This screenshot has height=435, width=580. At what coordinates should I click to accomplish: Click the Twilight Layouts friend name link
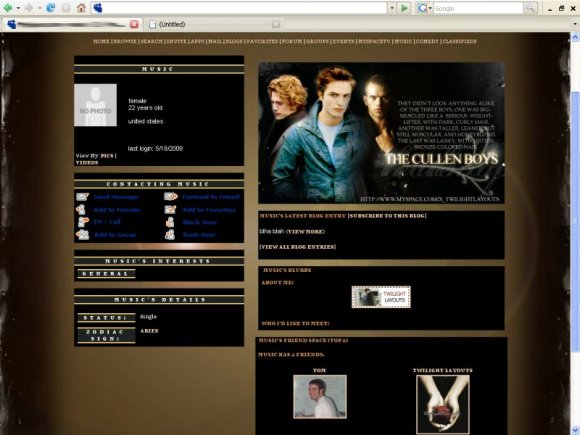(x=442, y=370)
